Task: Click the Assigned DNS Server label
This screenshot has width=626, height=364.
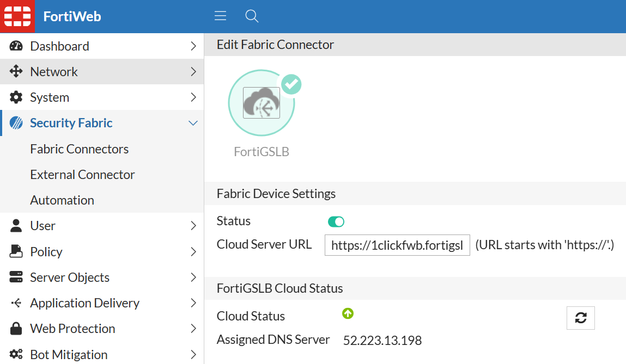Action: click(273, 340)
